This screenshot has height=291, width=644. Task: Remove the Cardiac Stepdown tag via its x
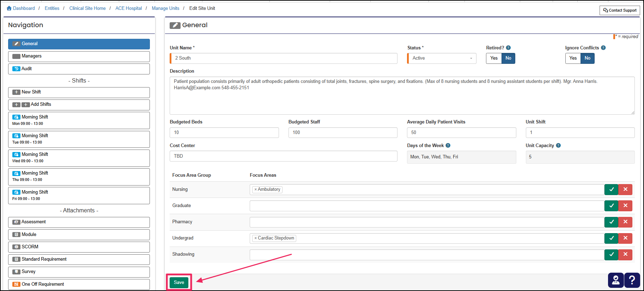[255, 238]
